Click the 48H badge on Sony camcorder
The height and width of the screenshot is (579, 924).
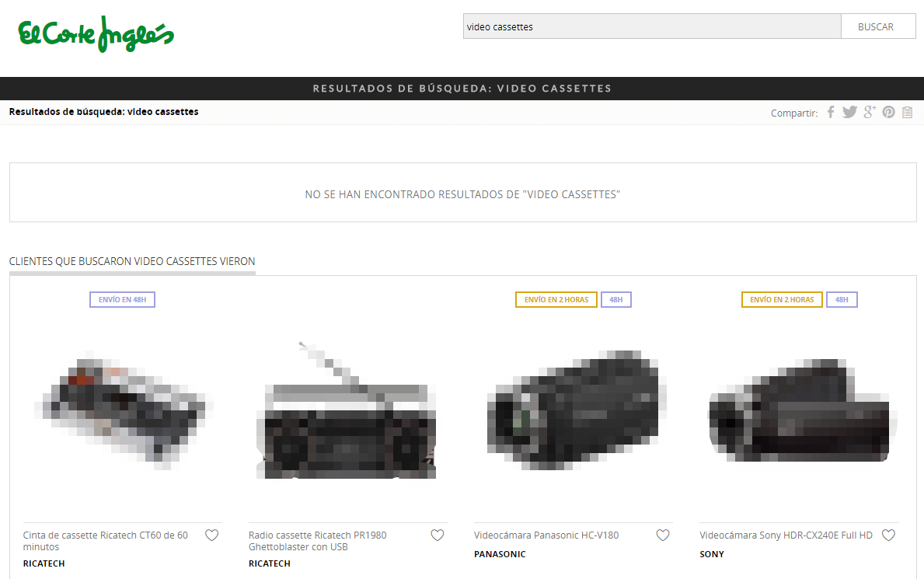point(842,299)
